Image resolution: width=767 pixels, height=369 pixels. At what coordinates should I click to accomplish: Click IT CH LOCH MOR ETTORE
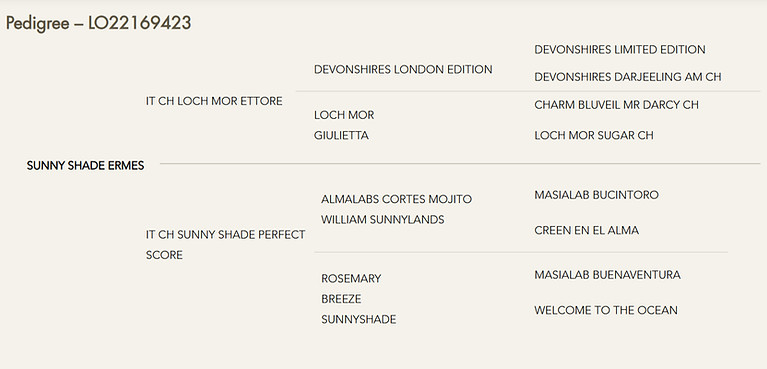click(x=214, y=101)
